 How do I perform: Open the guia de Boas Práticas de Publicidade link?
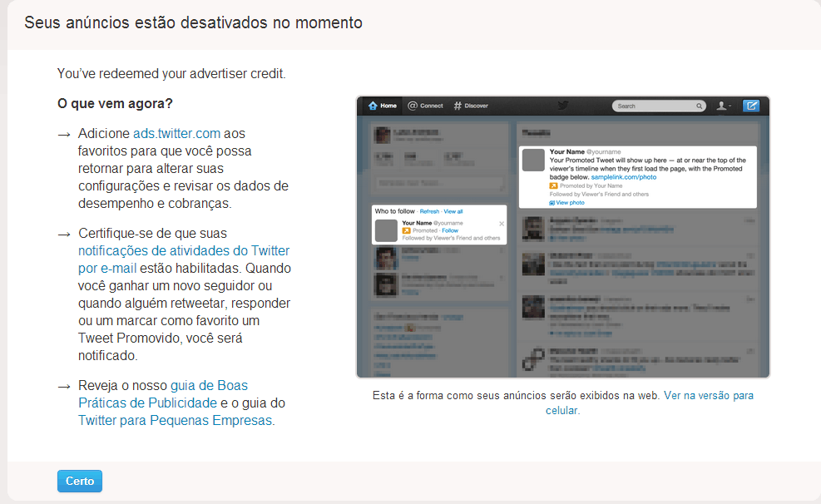pos(163,394)
